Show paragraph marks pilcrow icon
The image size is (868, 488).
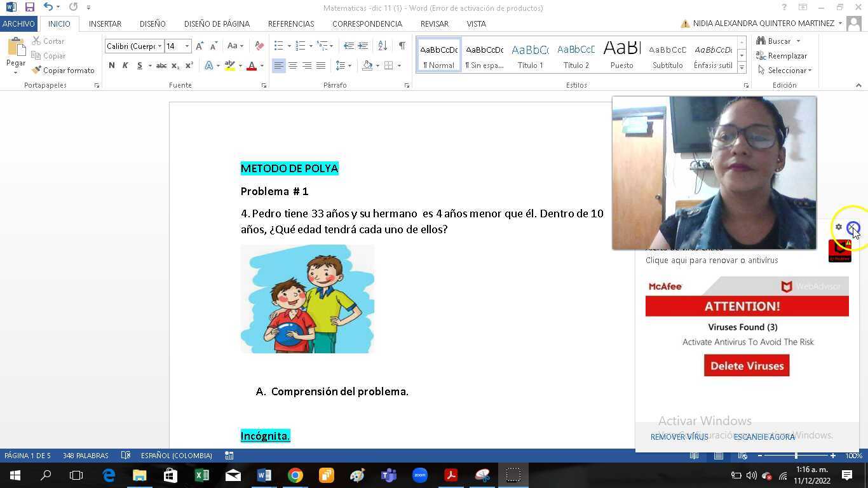point(402,46)
